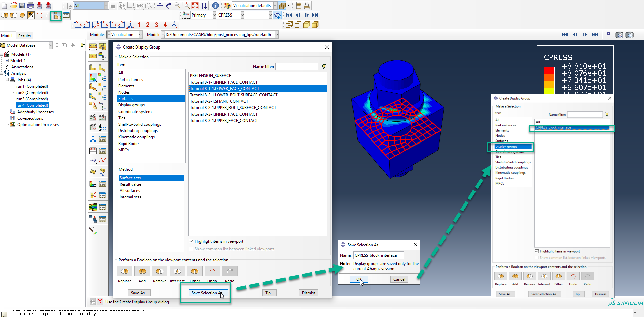The width and height of the screenshot is (644, 317).
Task: Select the shaded render style icon
Action: 315,25
